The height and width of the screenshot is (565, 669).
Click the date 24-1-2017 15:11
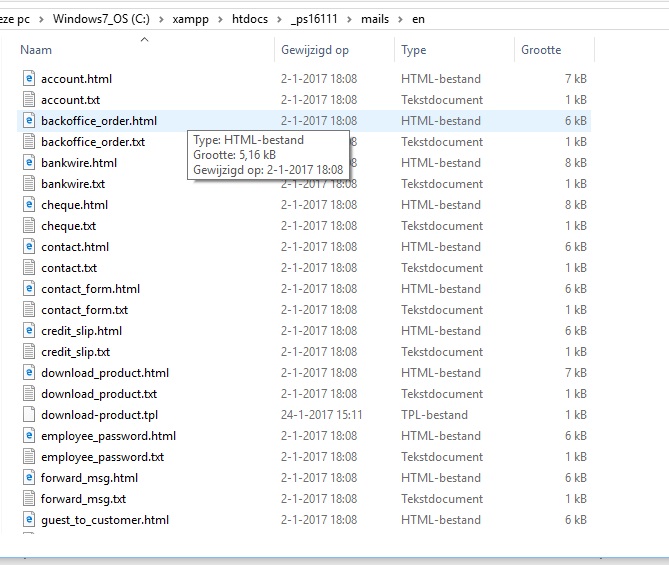pos(321,415)
